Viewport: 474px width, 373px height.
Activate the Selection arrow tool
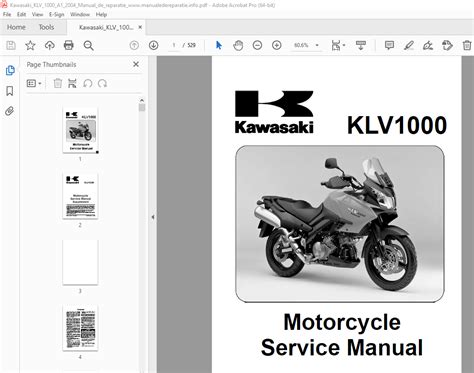click(219, 45)
